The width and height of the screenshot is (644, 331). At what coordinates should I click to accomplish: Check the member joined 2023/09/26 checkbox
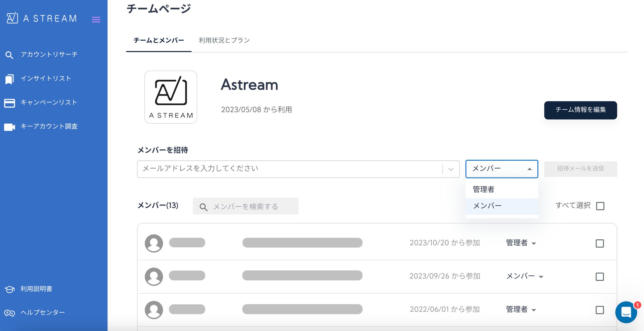(x=600, y=276)
